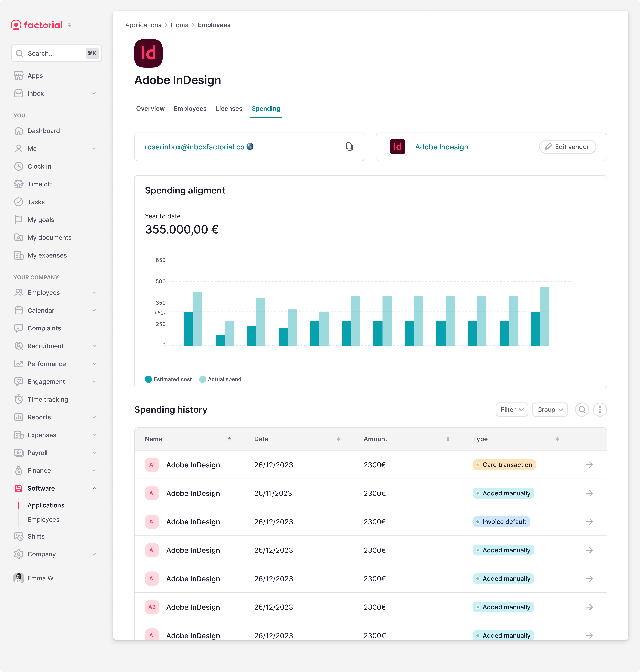Open the 26/11/2023 row arrow
640x672 pixels.
pos(589,493)
